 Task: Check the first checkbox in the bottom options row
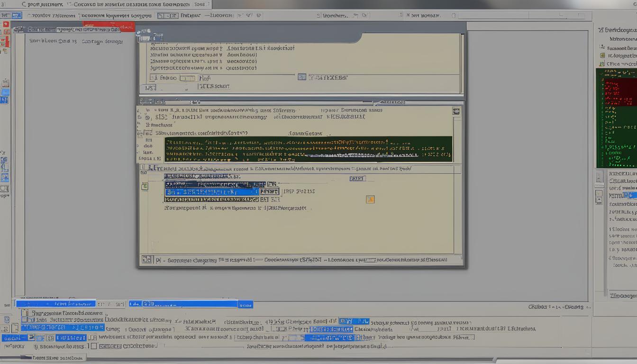25,313
